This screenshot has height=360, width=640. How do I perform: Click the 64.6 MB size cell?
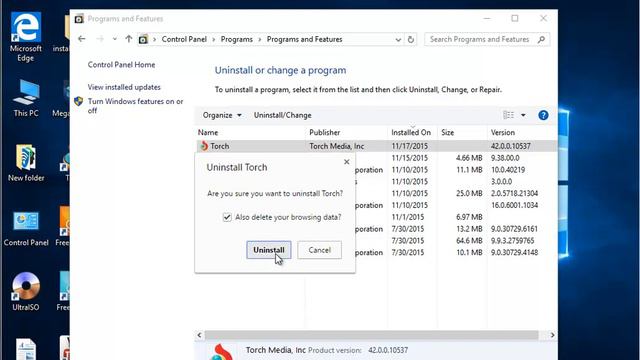click(469, 241)
